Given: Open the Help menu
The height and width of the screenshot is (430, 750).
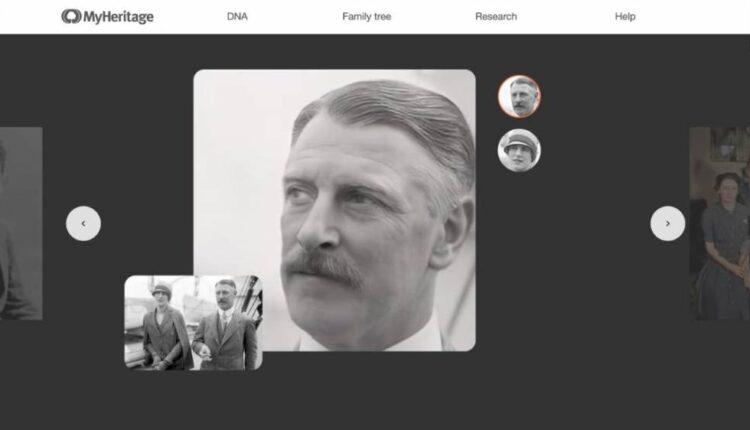Looking at the screenshot, I should click(625, 17).
